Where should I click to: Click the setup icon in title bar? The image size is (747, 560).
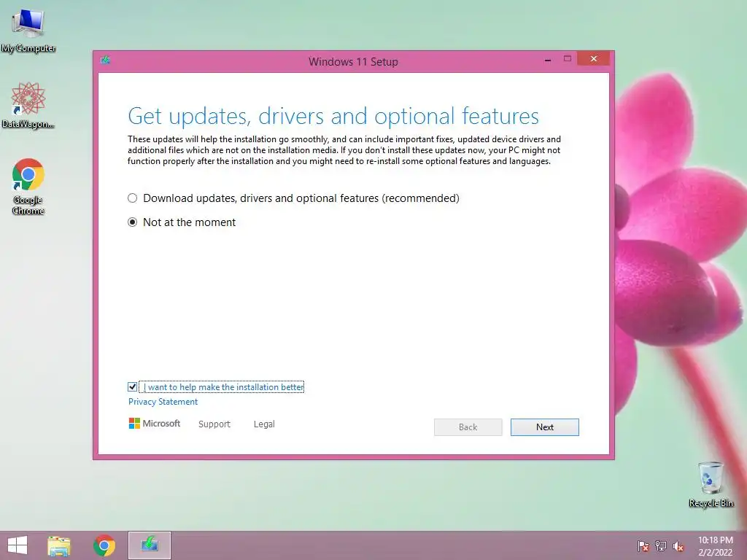(105, 60)
